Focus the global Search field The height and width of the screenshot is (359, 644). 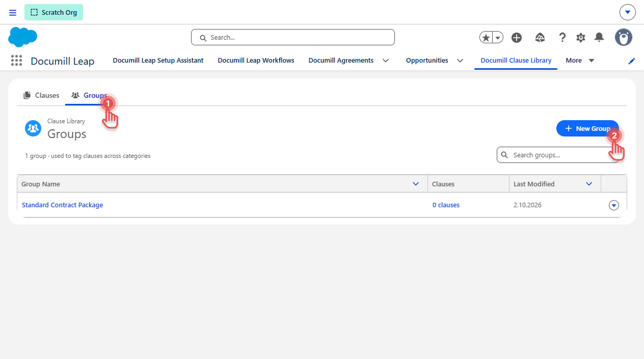tap(293, 37)
